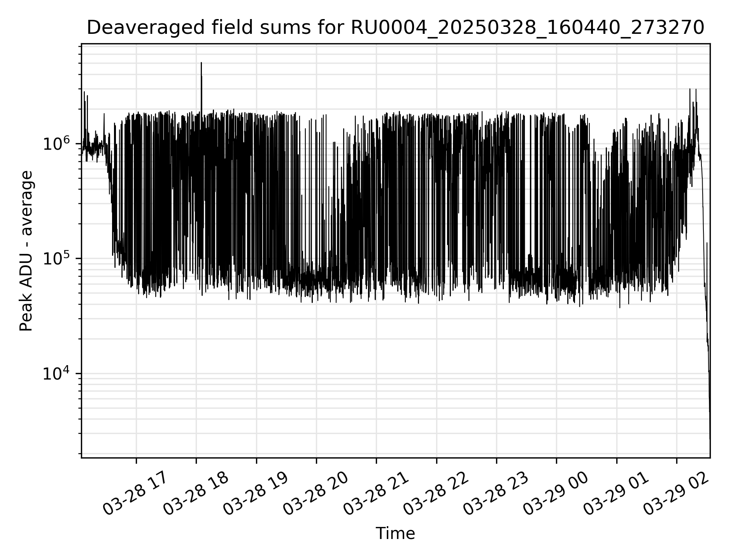
Task: Click the x tick label '03-28 17'
Action: click(x=135, y=493)
